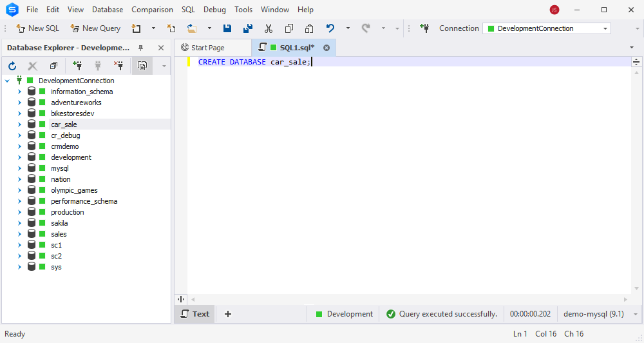The width and height of the screenshot is (644, 343).
Task: Click the horizontal scrollbar right arrow
Action: pos(625,299)
